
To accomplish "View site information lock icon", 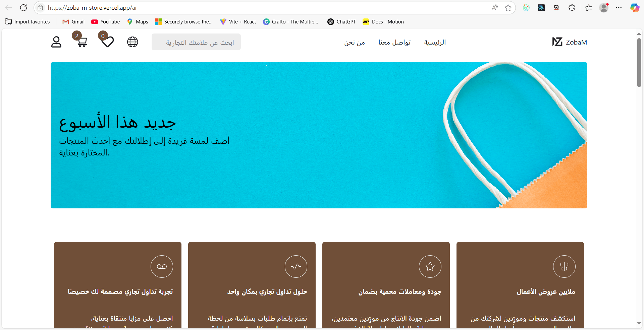I will (x=40, y=8).
